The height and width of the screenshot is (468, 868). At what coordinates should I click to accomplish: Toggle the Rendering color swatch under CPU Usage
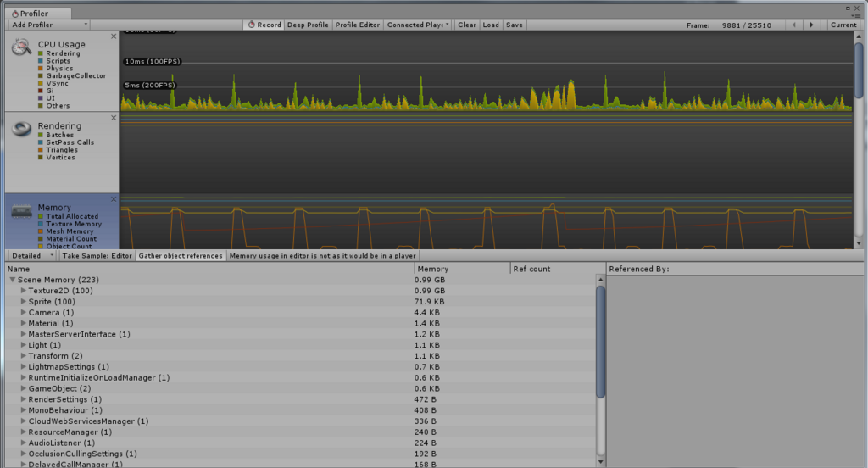coord(41,53)
